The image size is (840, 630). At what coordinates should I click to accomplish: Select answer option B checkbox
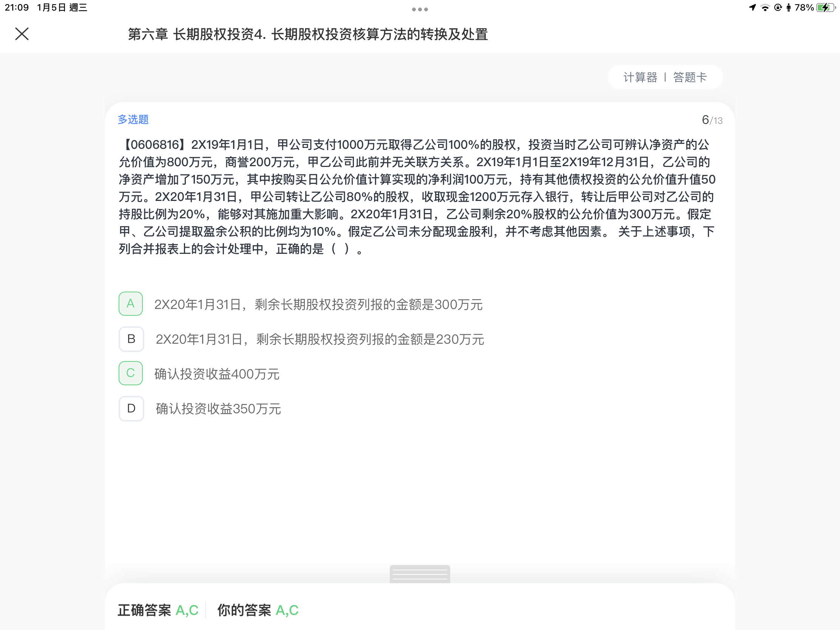[x=131, y=339]
